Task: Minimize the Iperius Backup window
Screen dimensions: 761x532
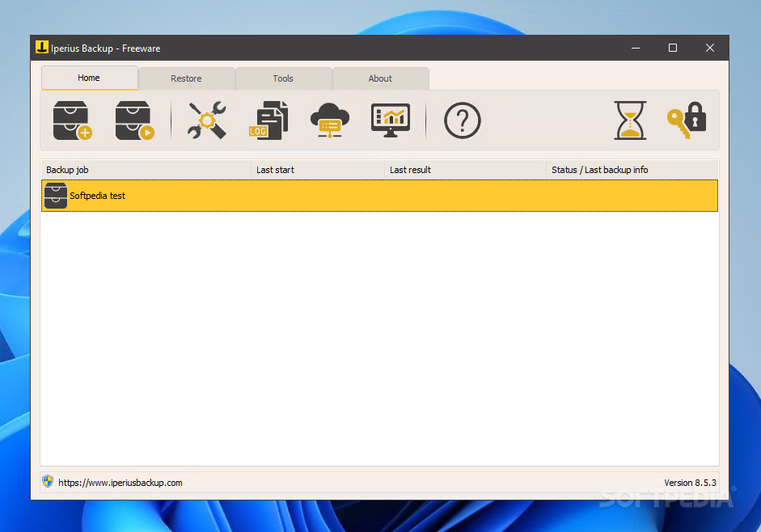Action: (636, 48)
